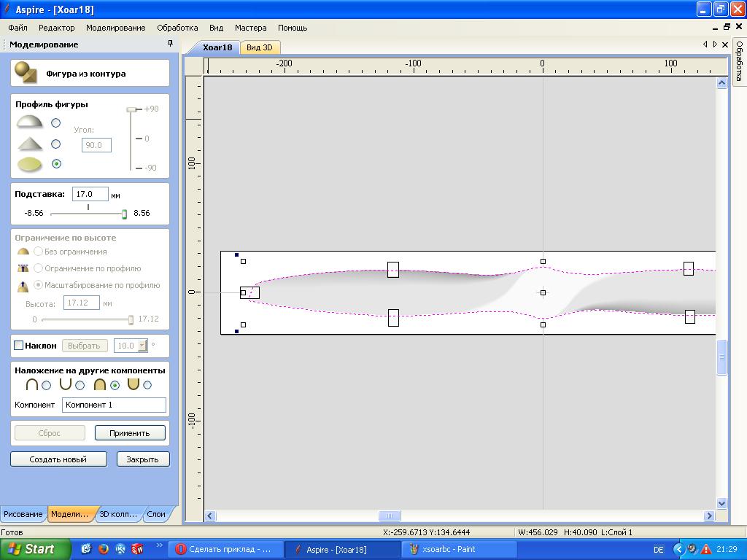Switch to the Модели... tab
This screenshot has width=747, height=560.
(71, 514)
